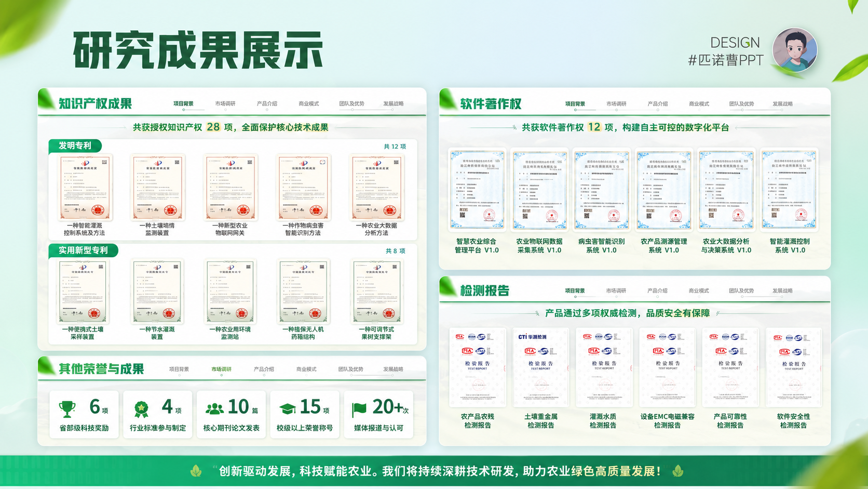Open the 产品可靠性检测报告 document image
Viewport: 868px width, 489px height.
730,367
